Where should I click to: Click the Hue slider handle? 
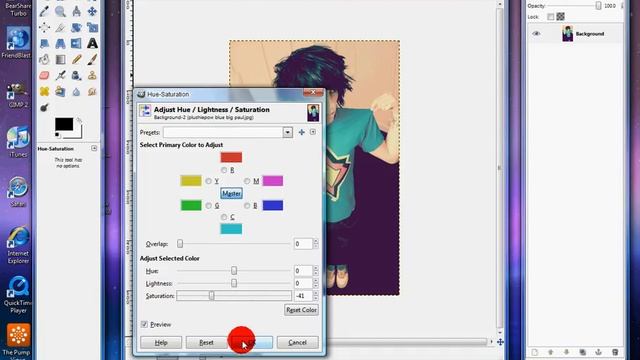click(x=234, y=271)
